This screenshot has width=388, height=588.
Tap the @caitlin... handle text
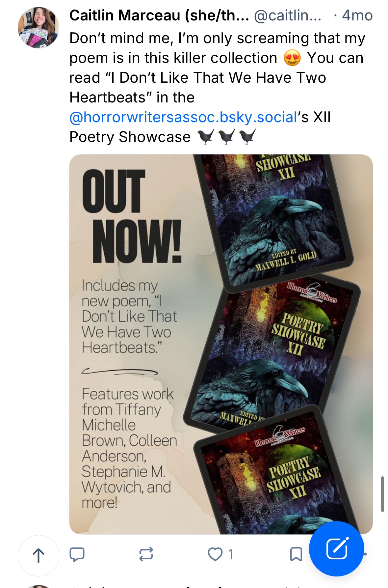point(288,15)
